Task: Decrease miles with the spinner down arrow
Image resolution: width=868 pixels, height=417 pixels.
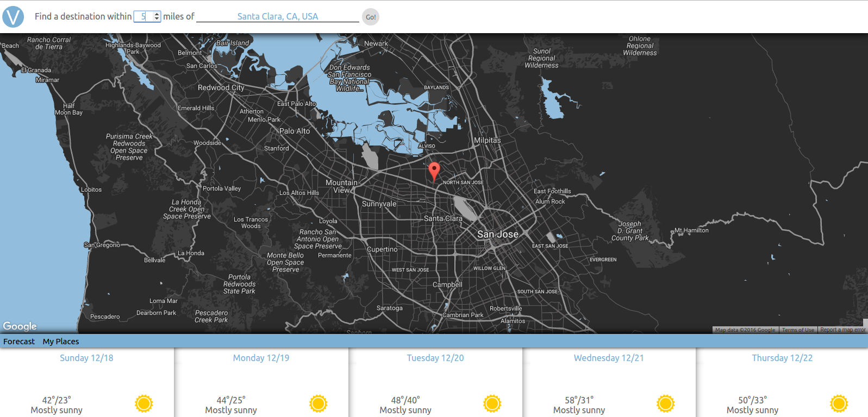Action: [x=157, y=19]
